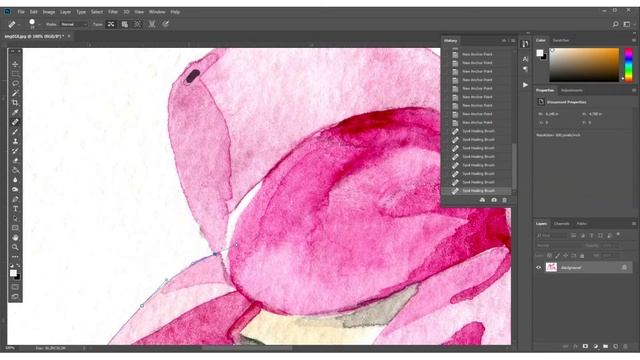640x360 pixels.
Task: Select the Eraser tool
Action: coord(15,160)
